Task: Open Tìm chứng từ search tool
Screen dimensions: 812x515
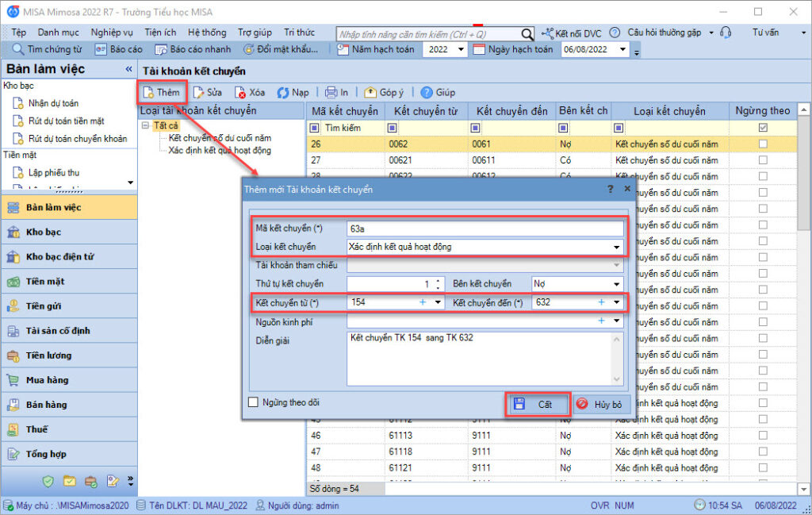Action: pos(17,49)
